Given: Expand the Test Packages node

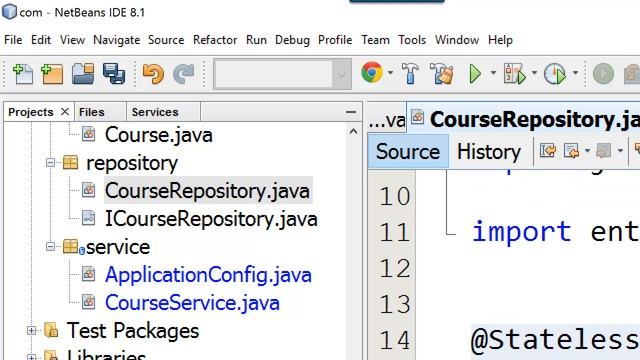Looking at the screenshot, I should [x=31, y=331].
